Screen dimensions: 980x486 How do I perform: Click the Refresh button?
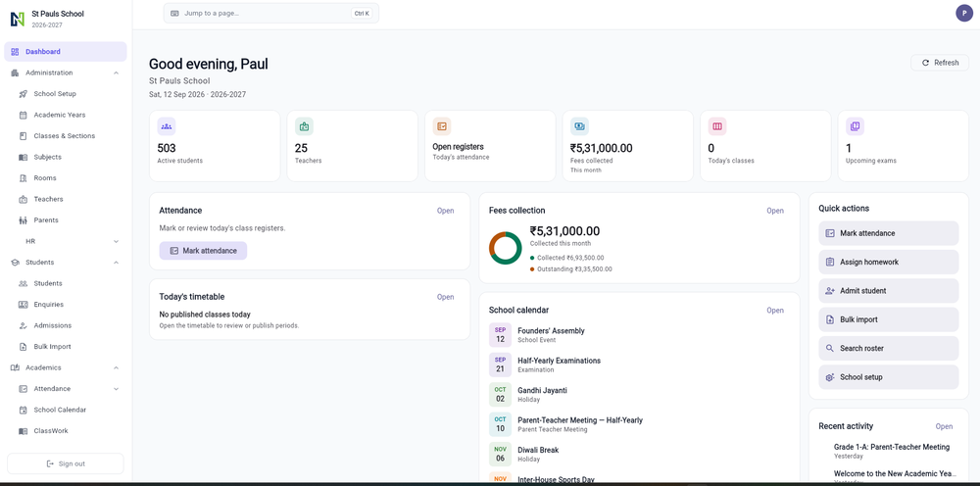click(x=940, y=63)
